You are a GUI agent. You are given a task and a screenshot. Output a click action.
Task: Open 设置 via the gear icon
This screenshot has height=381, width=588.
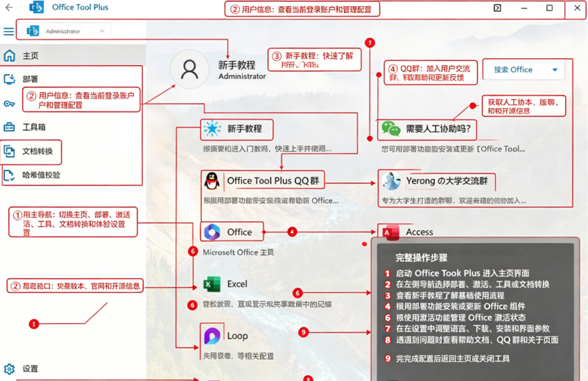tap(10, 369)
